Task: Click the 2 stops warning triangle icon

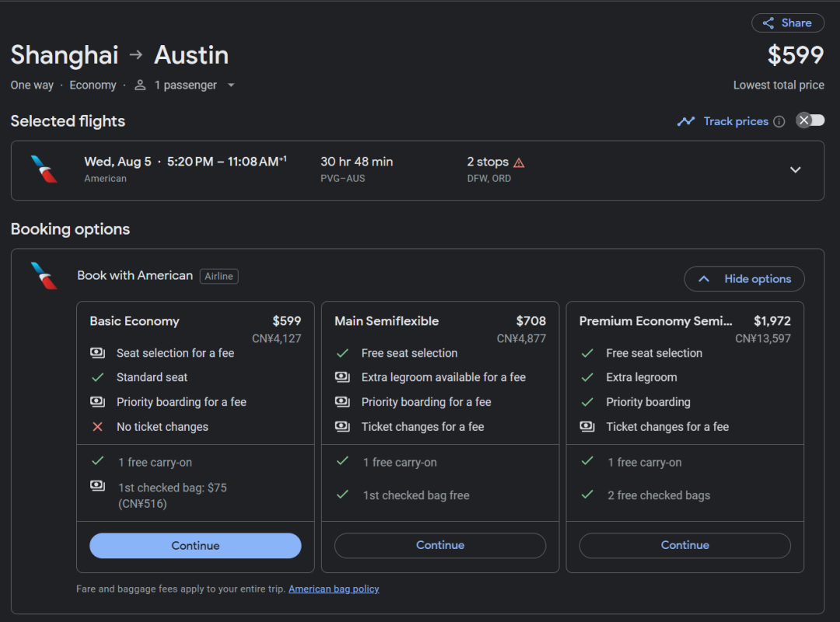Action: pyautogui.click(x=519, y=162)
